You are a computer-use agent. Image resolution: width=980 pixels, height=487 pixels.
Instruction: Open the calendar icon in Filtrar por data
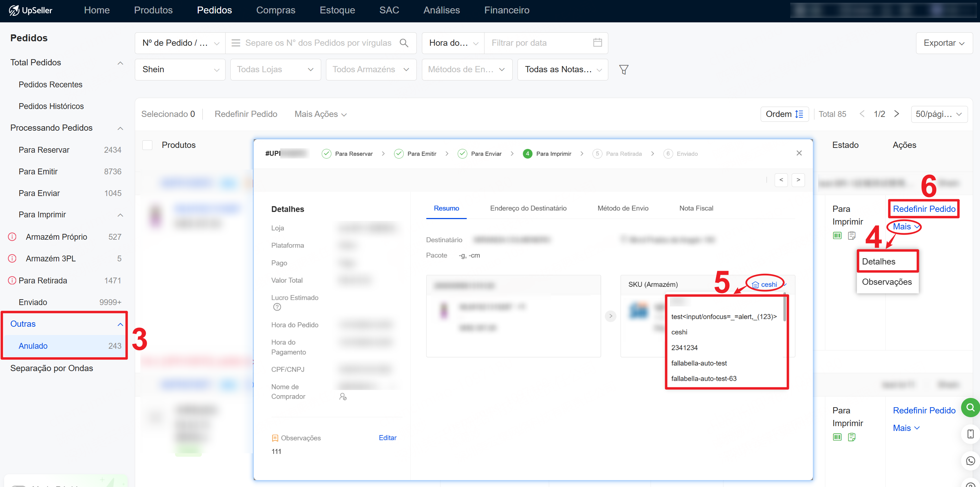(598, 43)
